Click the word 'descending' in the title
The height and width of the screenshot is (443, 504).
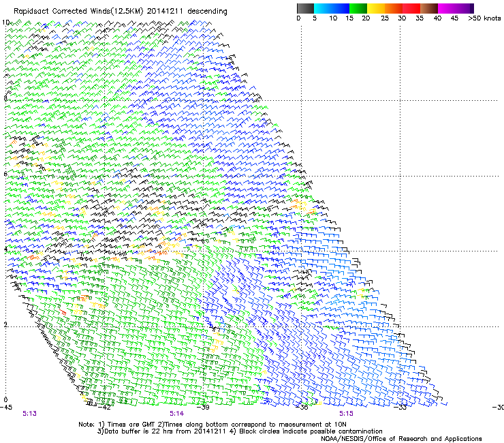click(207, 12)
